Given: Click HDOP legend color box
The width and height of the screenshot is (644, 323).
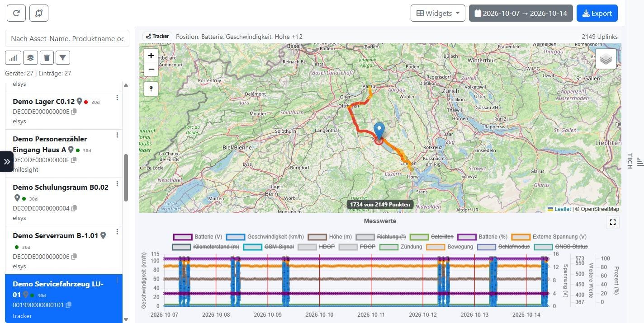Looking at the screenshot, I should click(x=307, y=247).
